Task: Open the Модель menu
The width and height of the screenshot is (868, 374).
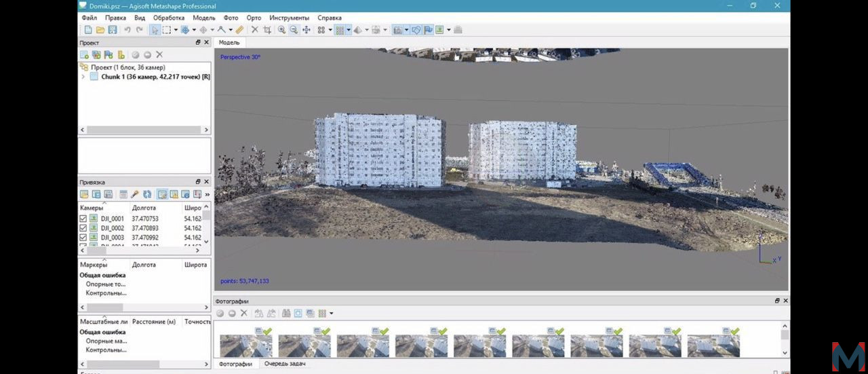Action: tap(204, 18)
